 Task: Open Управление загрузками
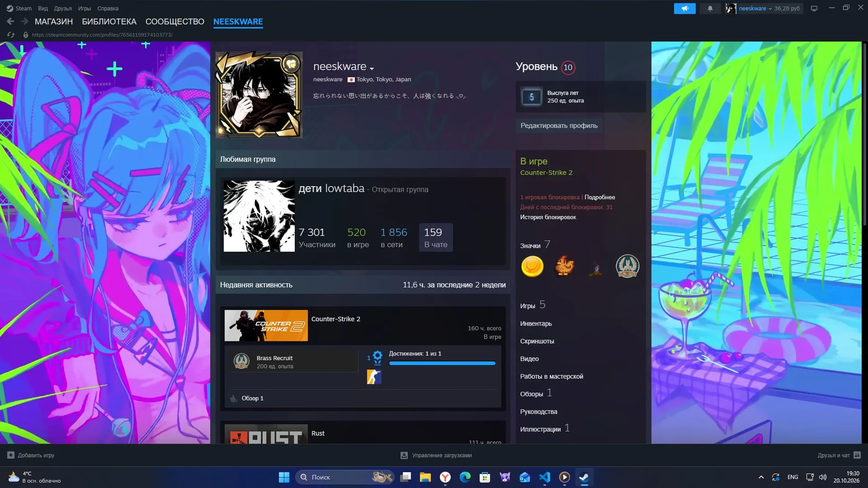[x=436, y=455]
